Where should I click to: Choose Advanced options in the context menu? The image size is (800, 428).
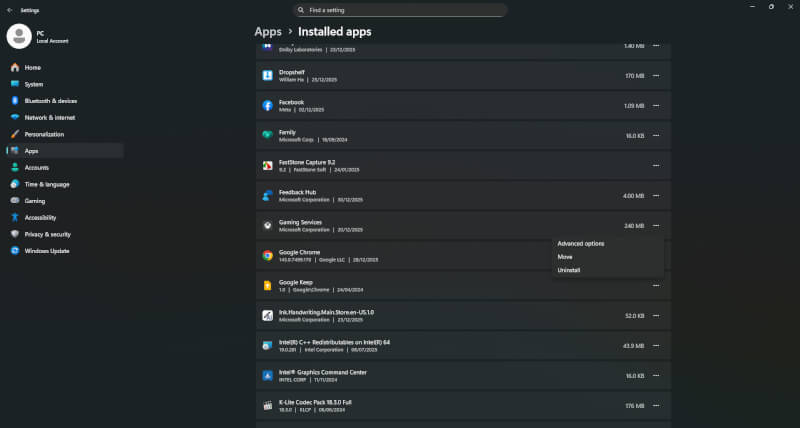pyautogui.click(x=581, y=244)
